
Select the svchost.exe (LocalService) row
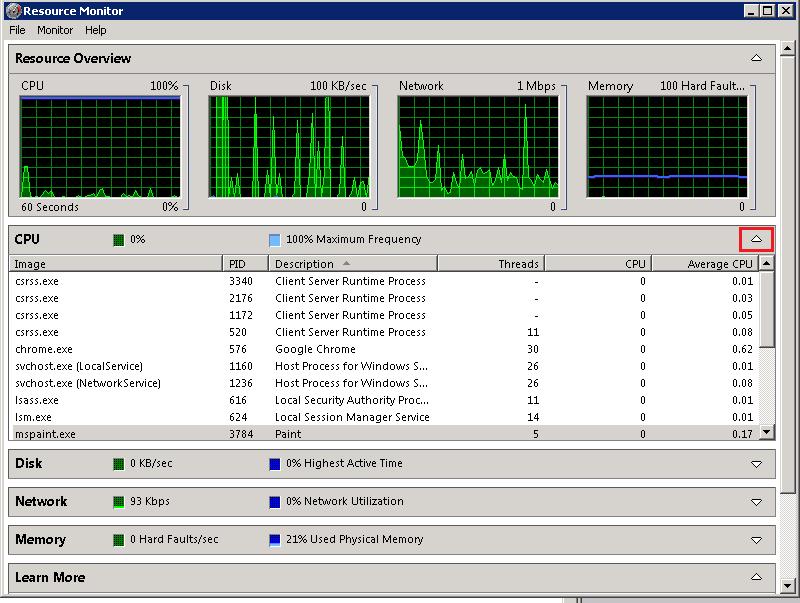(x=384, y=366)
